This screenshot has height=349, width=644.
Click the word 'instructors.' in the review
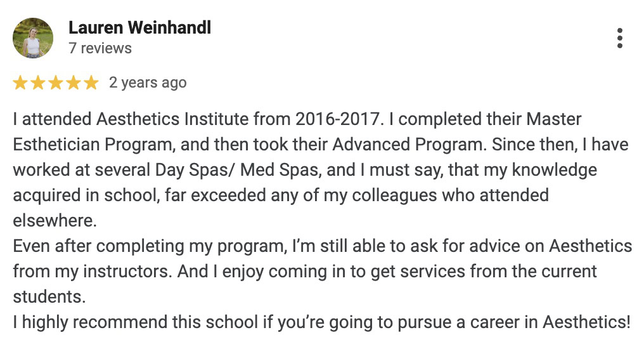point(127,272)
